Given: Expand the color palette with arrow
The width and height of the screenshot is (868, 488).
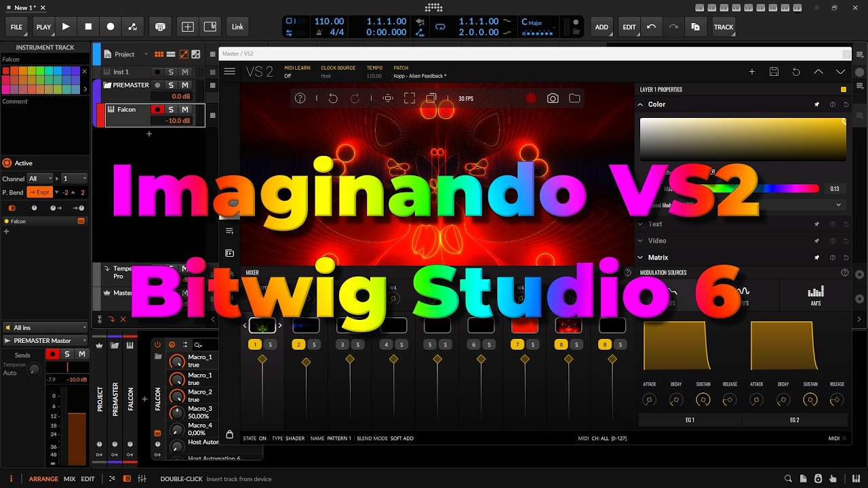Looking at the screenshot, I should tap(85, 89).
